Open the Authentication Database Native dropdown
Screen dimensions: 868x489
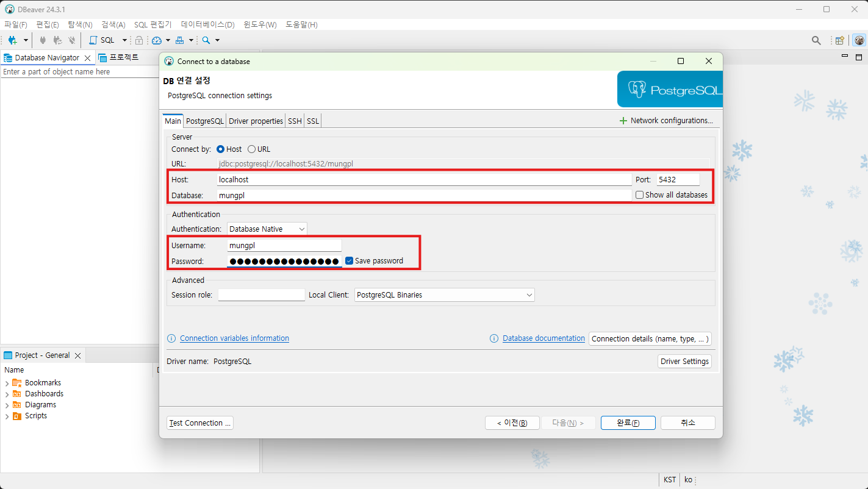267,229
